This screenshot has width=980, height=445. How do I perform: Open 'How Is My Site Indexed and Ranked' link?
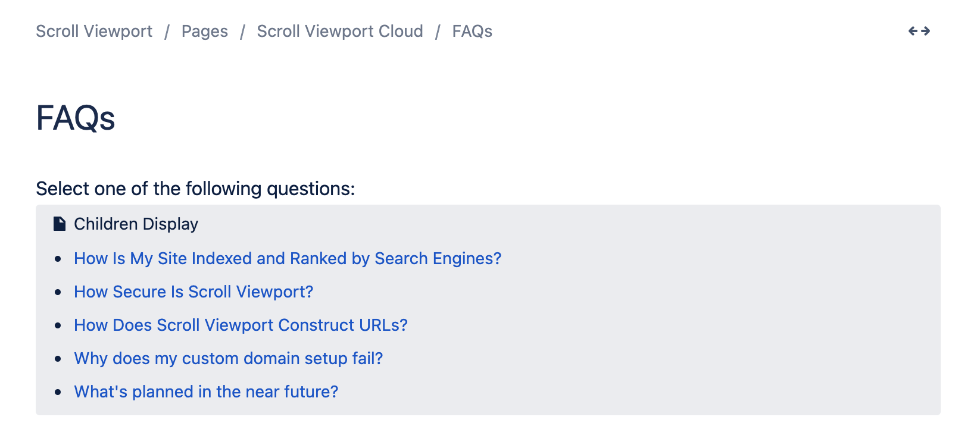coord(288,258)
